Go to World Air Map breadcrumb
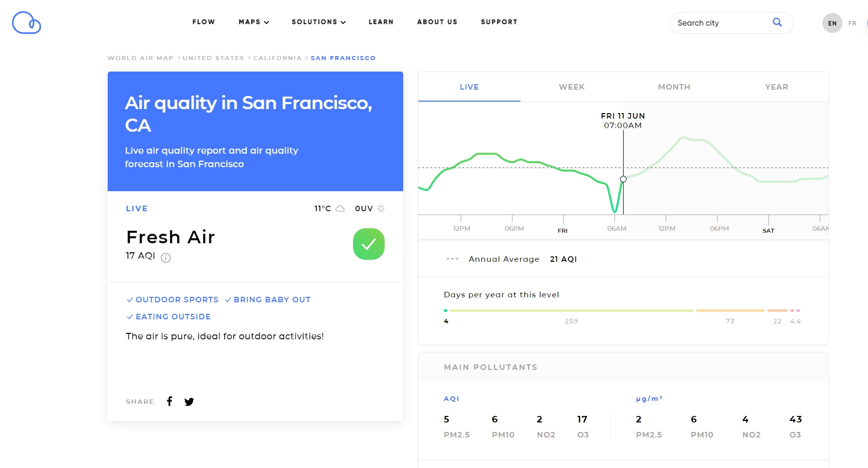Screen dimensions: 868x468 (140, 58)
